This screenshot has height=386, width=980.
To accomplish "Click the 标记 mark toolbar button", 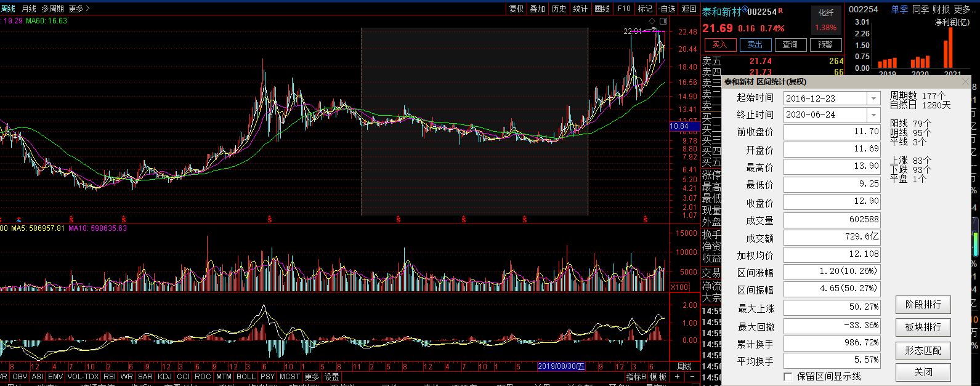I will click(x=646, y=9).
